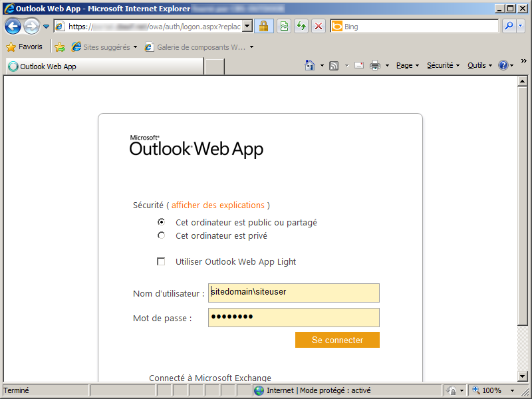Select Cet ordinateur est public ou partagé
Viewport: 532px width, 399px height.
pos(161,222)
